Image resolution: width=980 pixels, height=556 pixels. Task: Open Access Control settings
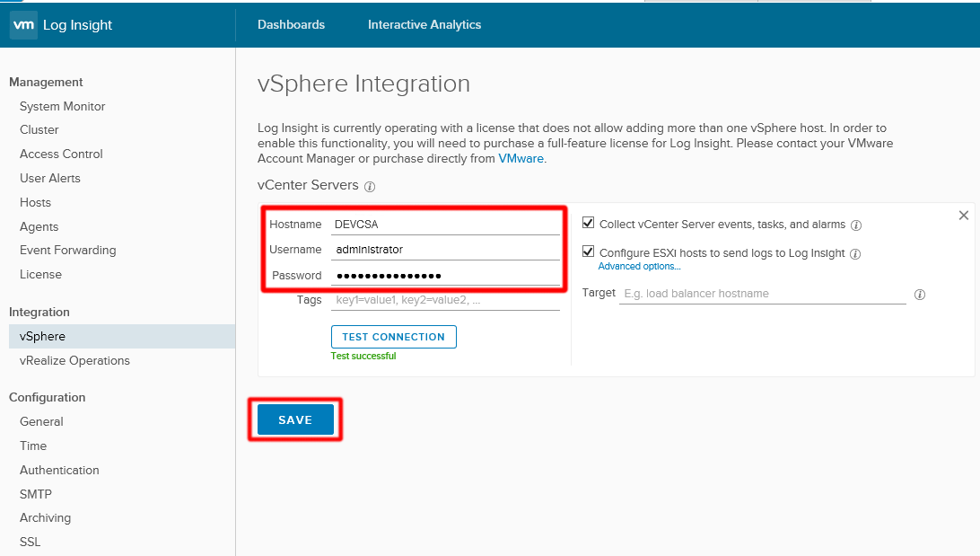point(61,154)
